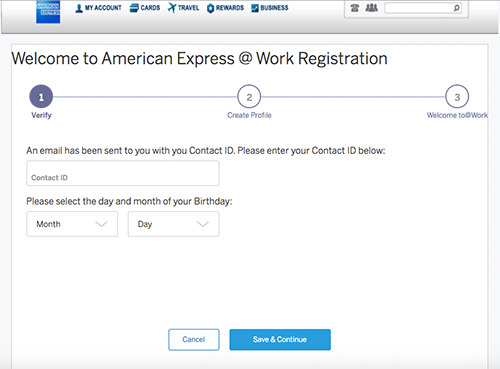Viewport: 500px width, 369px height.
Task: Open the Travel menu
Action: click(184, 8)
